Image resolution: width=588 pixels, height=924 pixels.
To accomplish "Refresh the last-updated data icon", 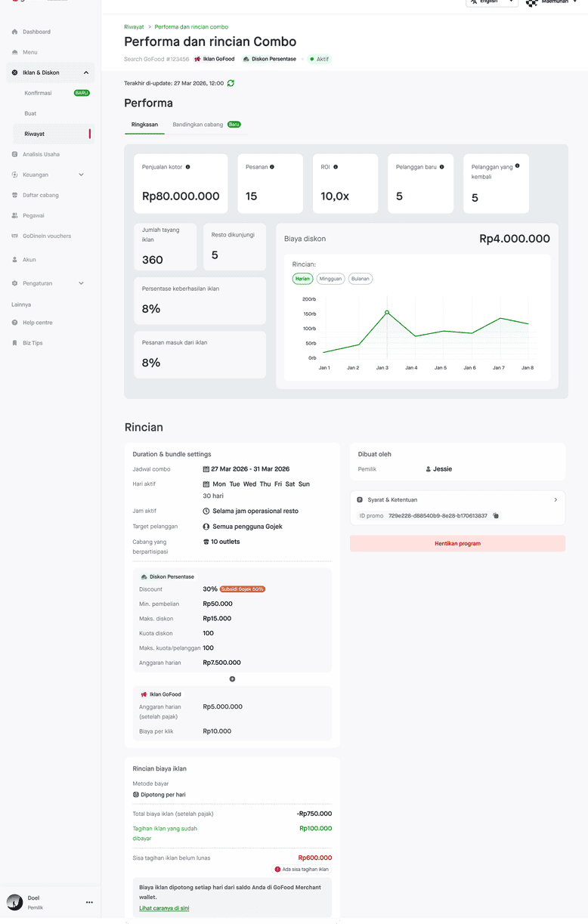I will [x=231, y=83].
